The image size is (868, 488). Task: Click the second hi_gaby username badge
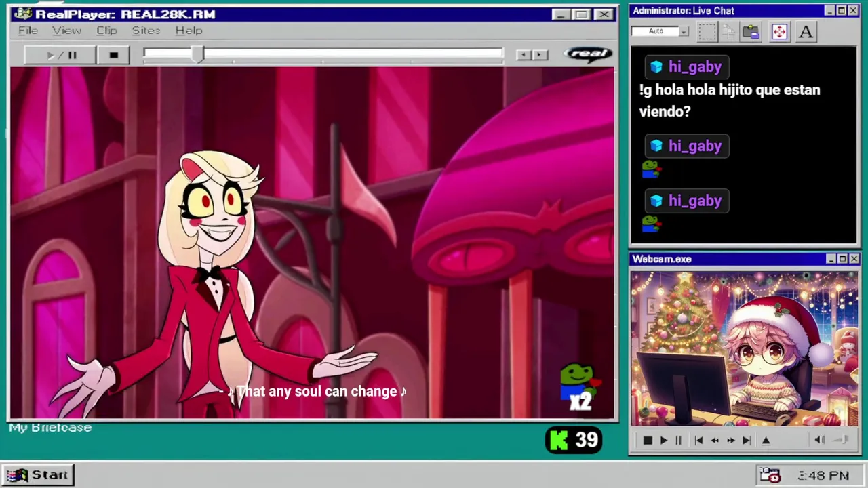pos(687,146)
